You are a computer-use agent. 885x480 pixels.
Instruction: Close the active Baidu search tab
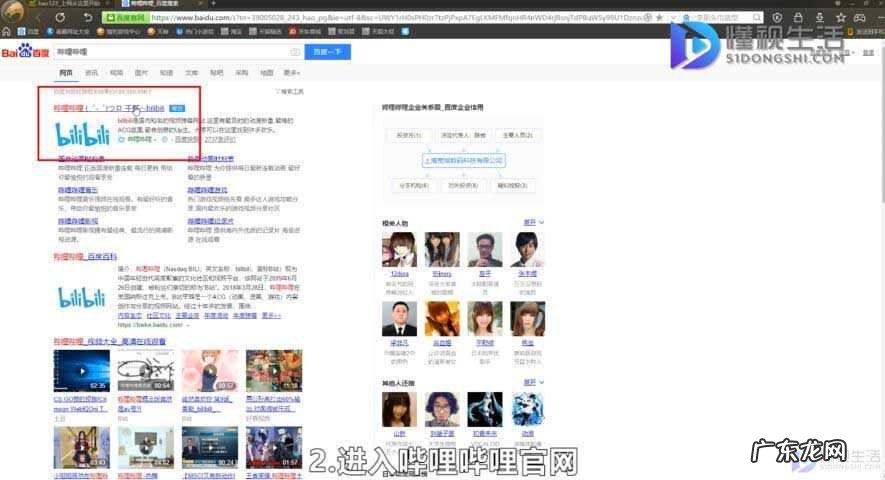pos(200,3)
